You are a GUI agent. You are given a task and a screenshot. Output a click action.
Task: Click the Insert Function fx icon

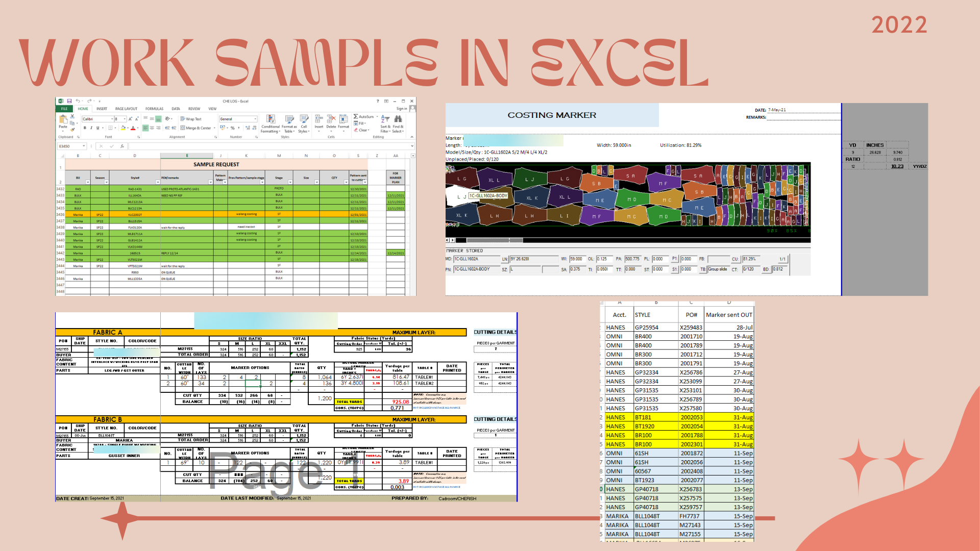[x=122, y=146]
